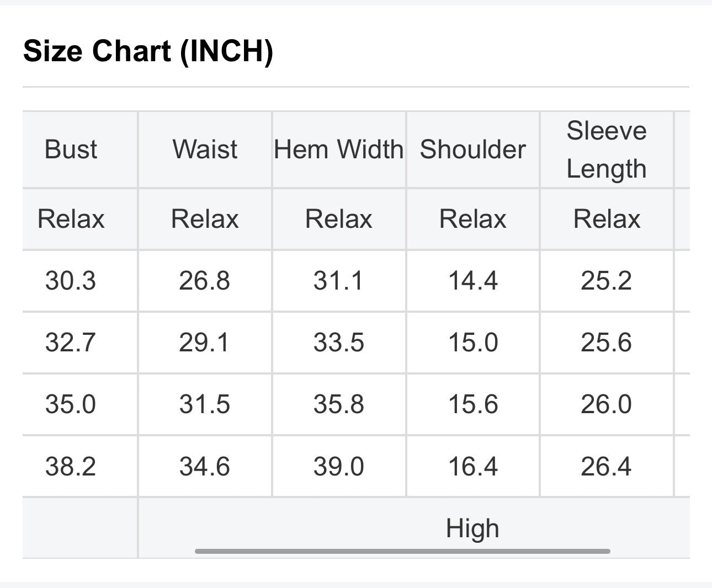Click the Shoulder header cell
This screenshot has height=588, width=712.
[473, 149]
